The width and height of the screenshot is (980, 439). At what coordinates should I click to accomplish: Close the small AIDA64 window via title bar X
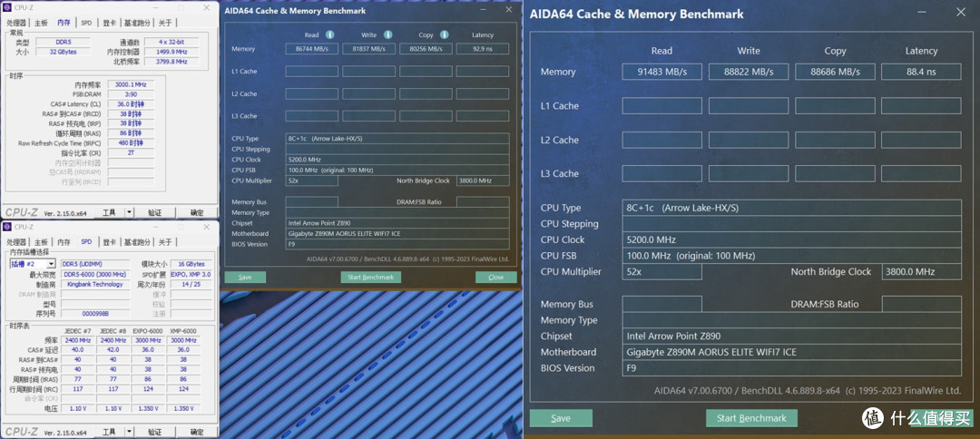click(x=508, y=10)
